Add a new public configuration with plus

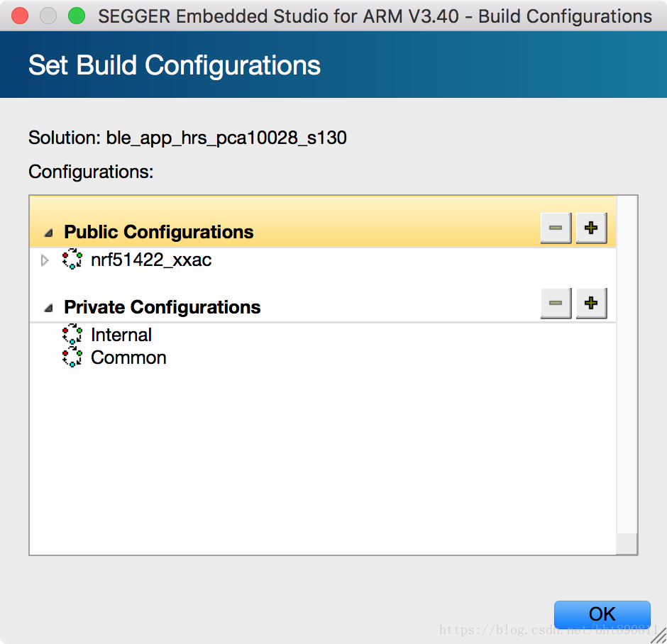(591, 228)
